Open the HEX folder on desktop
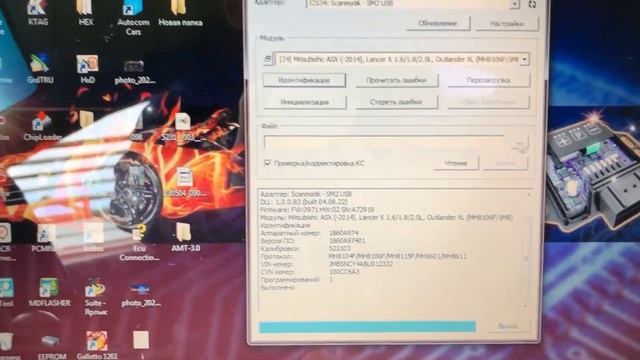This screenshot has height=360, width=640. tap(85, 12)
